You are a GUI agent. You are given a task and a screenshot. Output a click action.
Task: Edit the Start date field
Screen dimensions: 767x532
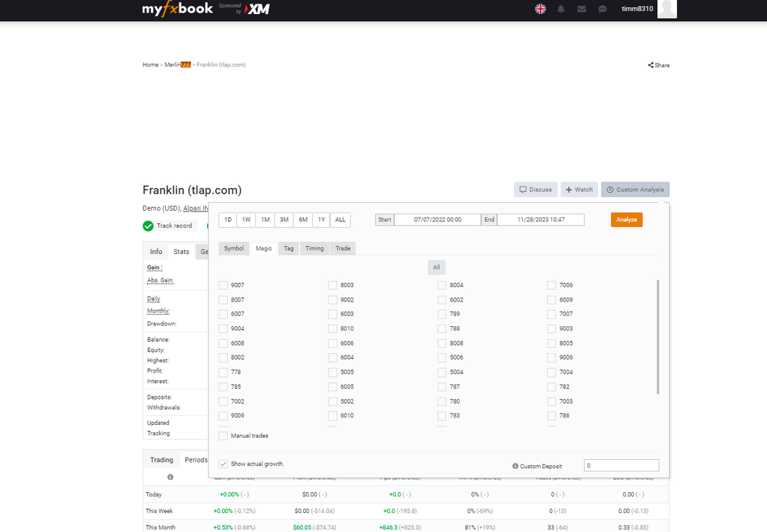(x=438, y=220)
